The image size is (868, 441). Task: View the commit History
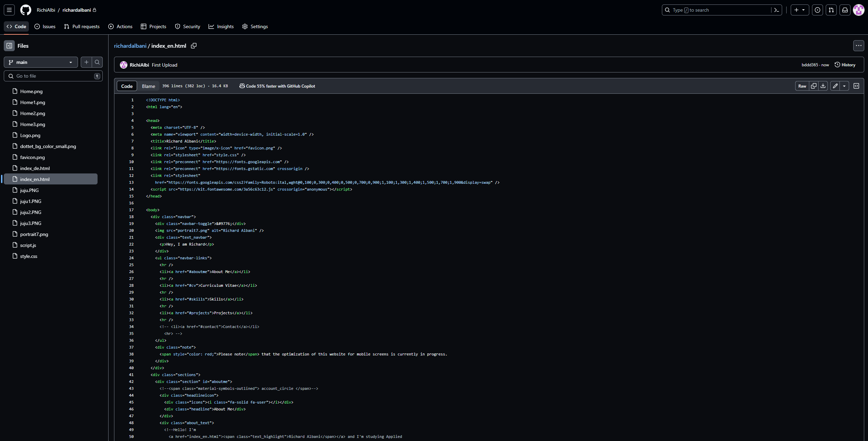(x=845, y=65)
